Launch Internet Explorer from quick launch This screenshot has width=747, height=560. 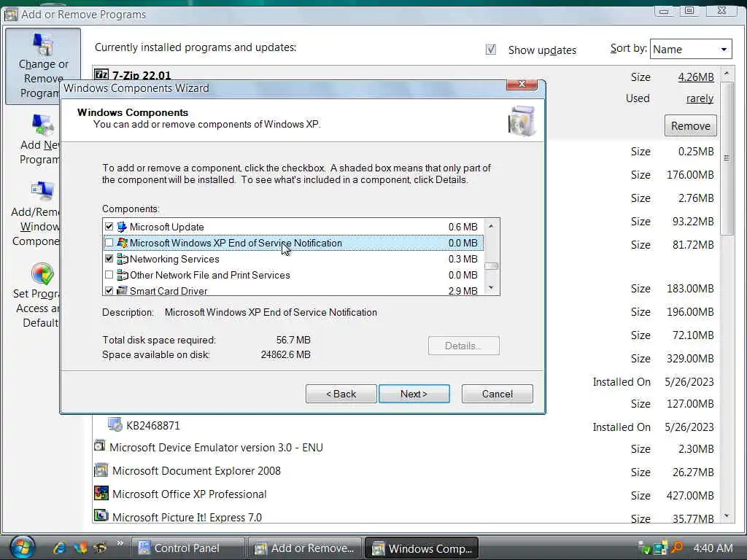pos(59,548)
